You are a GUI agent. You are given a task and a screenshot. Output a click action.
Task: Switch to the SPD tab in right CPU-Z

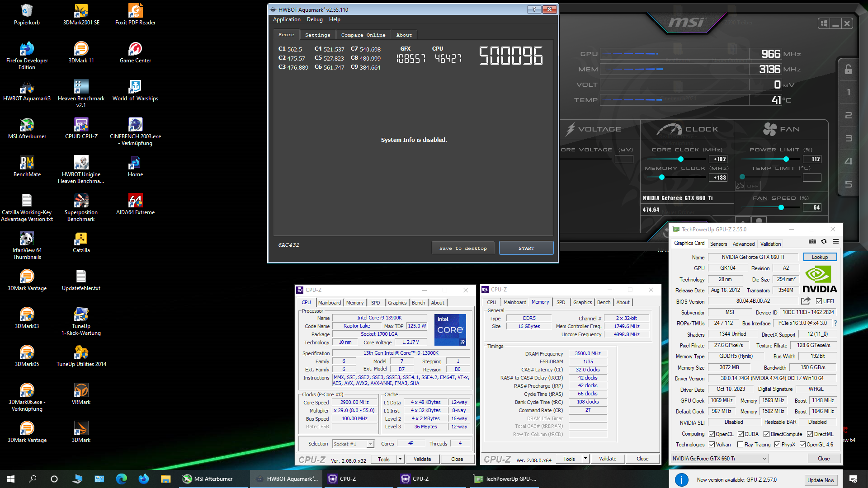tap(561, 302)
